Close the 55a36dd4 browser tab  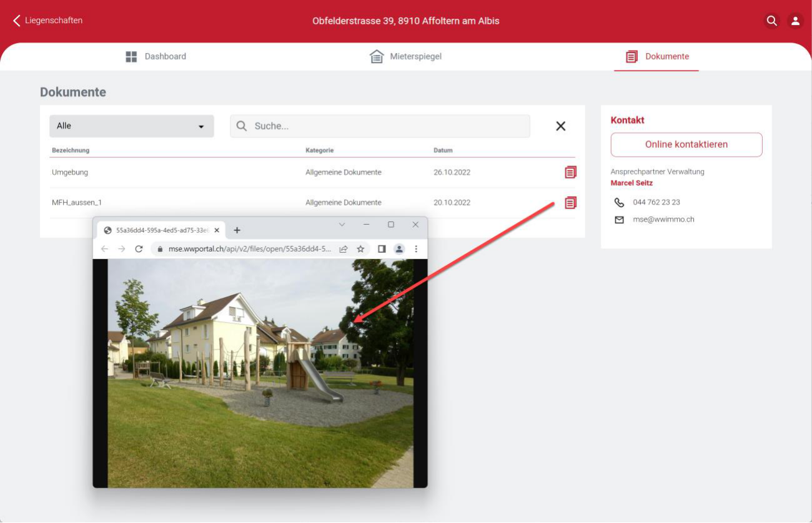point(217,230)
